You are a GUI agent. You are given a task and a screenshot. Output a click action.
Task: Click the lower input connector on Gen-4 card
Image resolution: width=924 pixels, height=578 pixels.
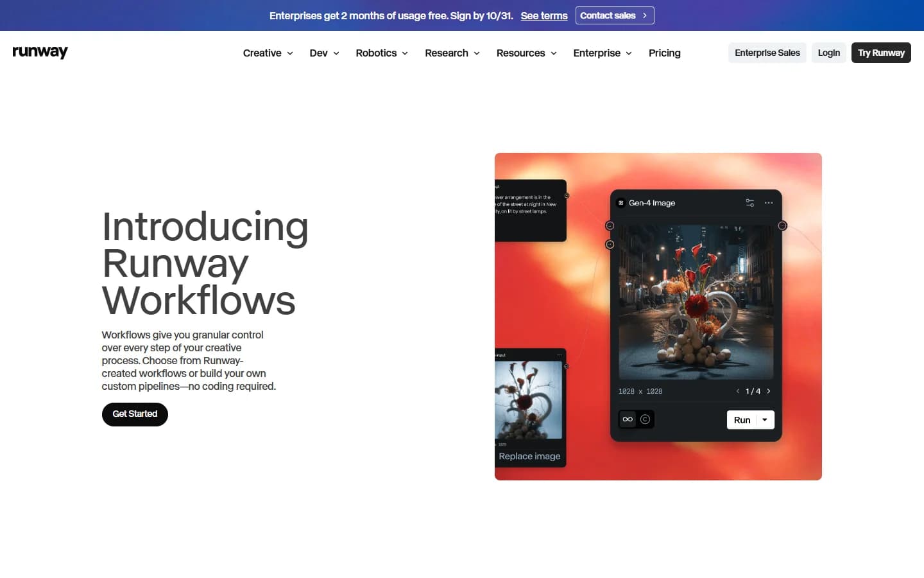(610, 245)
